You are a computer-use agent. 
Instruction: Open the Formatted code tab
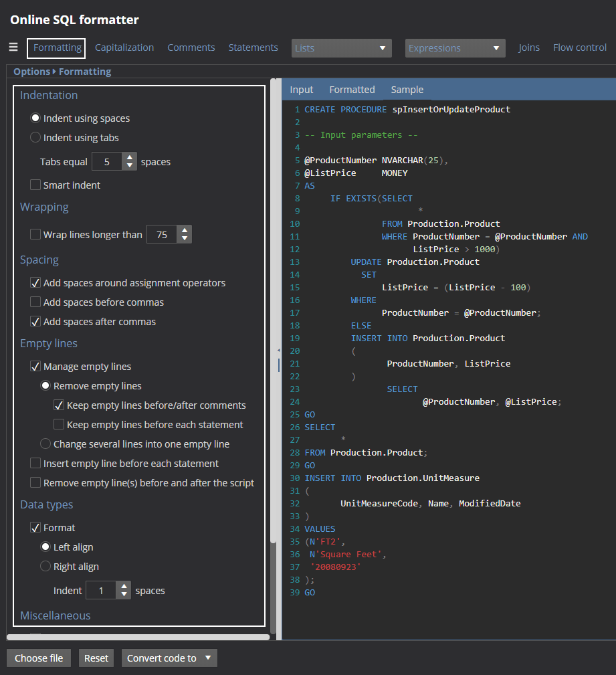click(352, 90)
